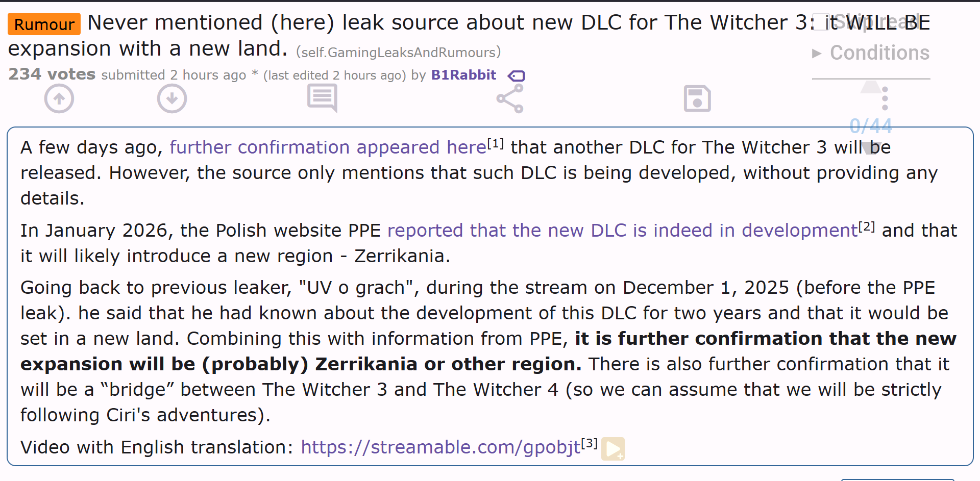Downvote the Witcher 3 DLC post
The height and width of the screenshot is (481, 980).
click(x=172, y=99)
